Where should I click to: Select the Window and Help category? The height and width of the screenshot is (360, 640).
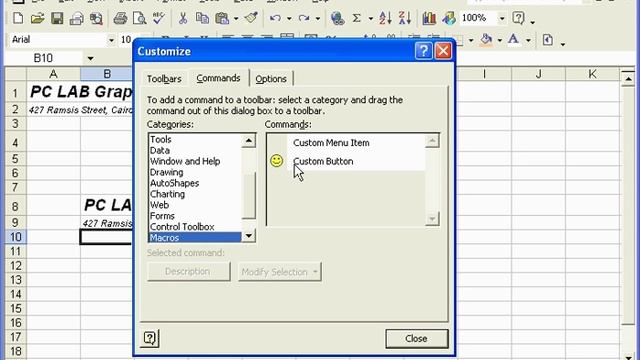[x=195, y=161]
